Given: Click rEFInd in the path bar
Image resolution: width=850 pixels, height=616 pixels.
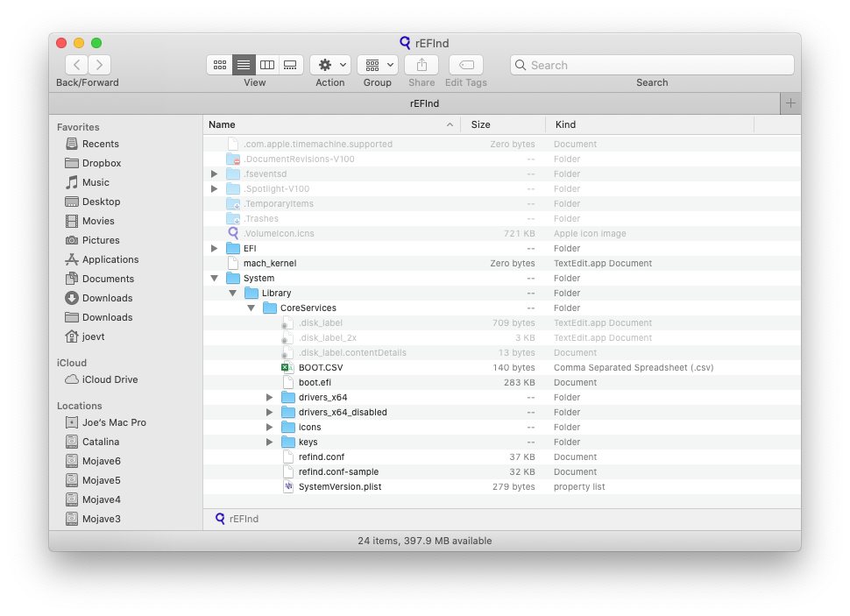Looking at the screenshot, I should (x=237, y=519).
